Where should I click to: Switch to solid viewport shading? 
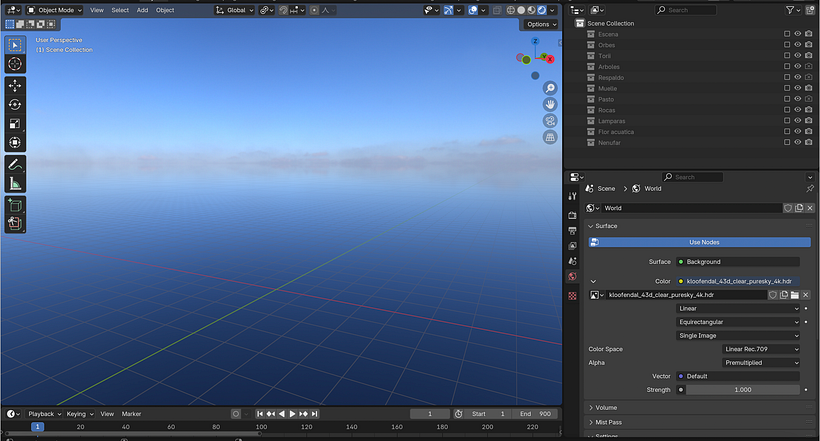(x=521, y=10)
